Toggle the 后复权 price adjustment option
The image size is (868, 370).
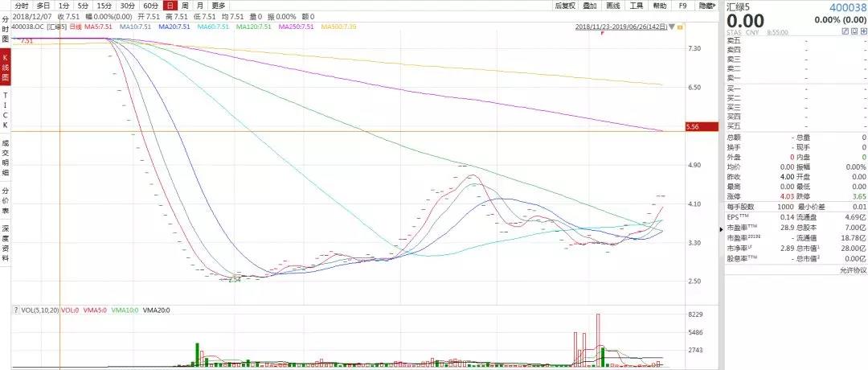565,5
